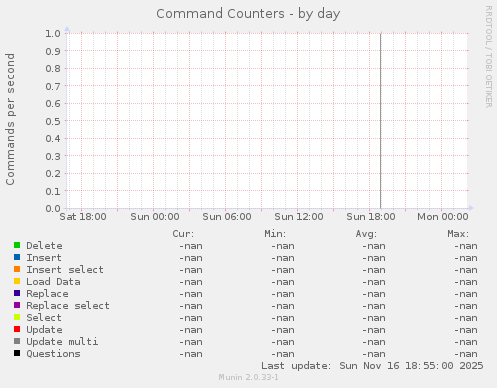Click the vertical current-time marker line
The width and height of the screenshot is (497, 388).
click(x=381, y=121)
